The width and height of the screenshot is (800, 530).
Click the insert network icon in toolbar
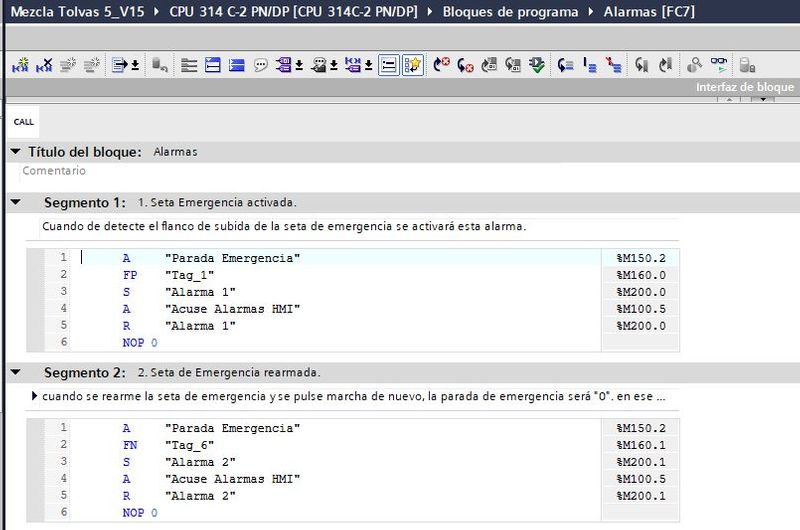(19, 65)
